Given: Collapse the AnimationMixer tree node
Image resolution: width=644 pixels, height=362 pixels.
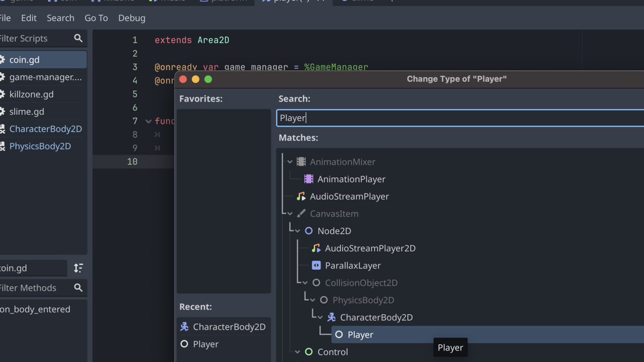Looking at the screenshot, I should 290,162.
